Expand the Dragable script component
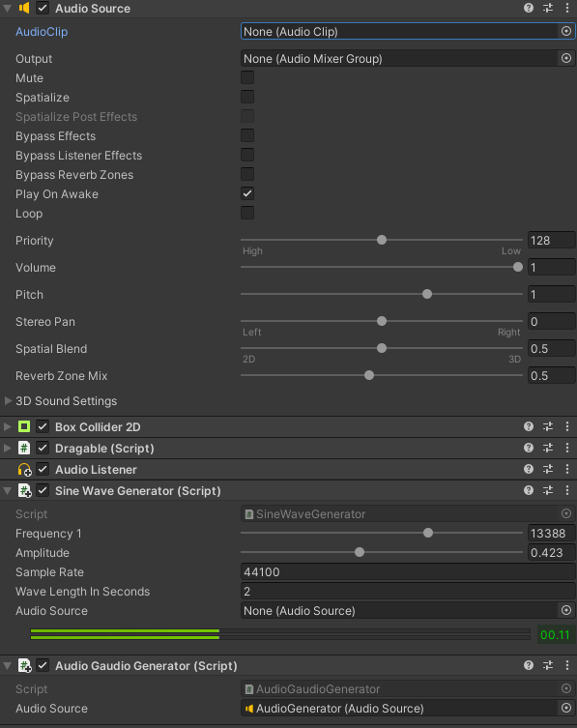The height and width of the screenshot is (728, 577). [x=8, y=448]
